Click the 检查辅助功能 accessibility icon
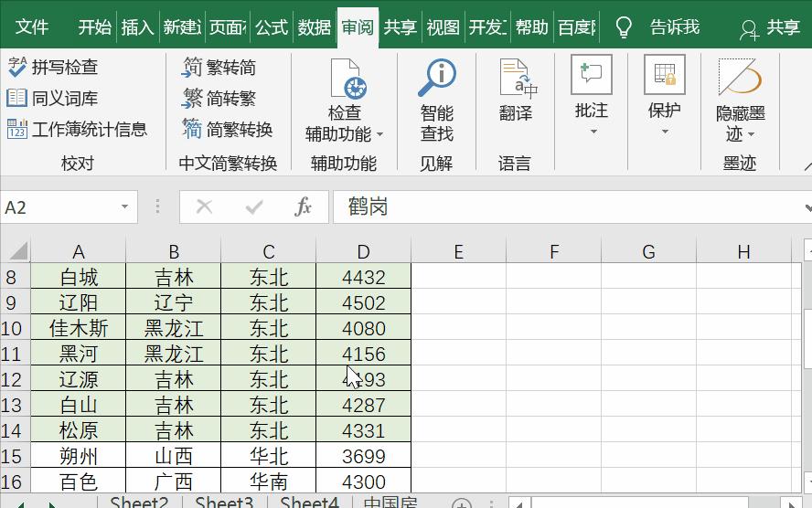Screen dimensions: 812x508 point(350,79)
